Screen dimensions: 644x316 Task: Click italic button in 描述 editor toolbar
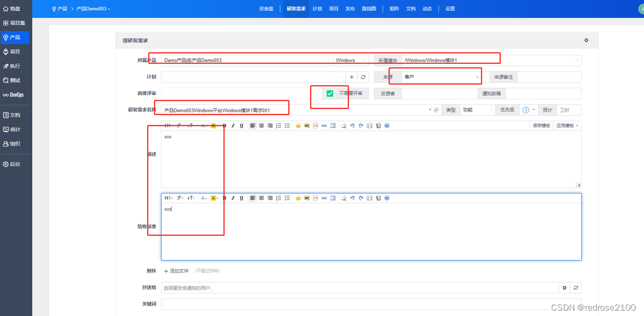point(233,125)
